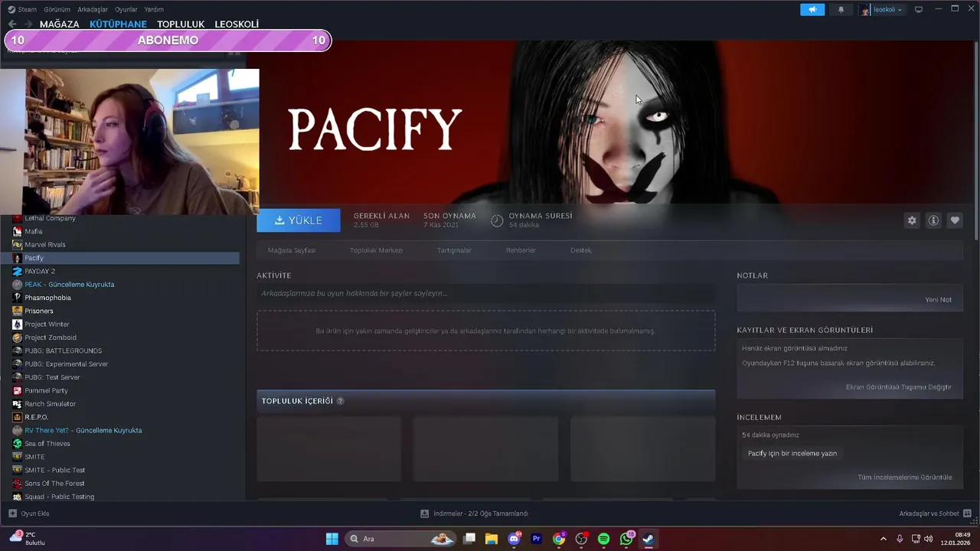Click Yeni Not button

[938, 299]
